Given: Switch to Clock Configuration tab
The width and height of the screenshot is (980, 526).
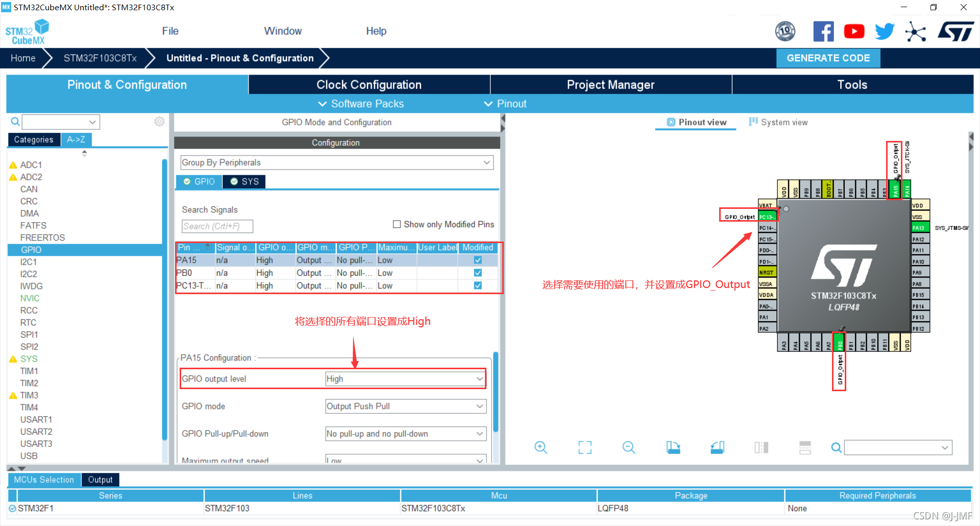Looking at the screenshot, I should click(369, 85).
